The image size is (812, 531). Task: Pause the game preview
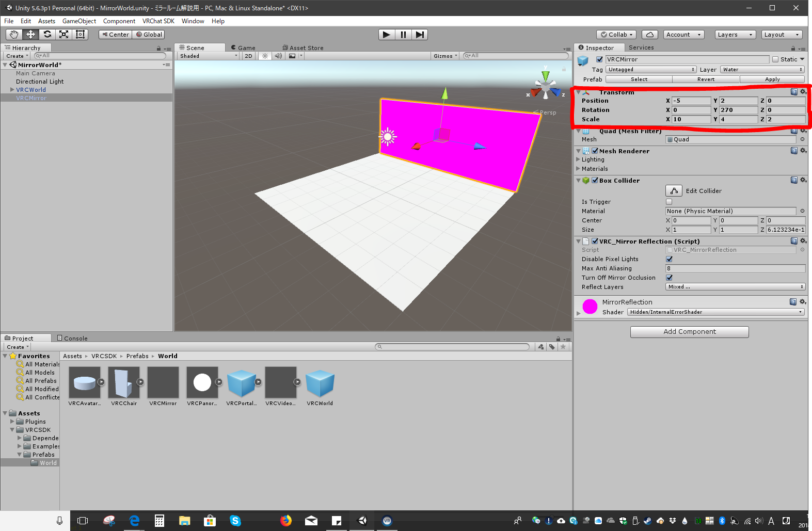(x=403, y=35)
